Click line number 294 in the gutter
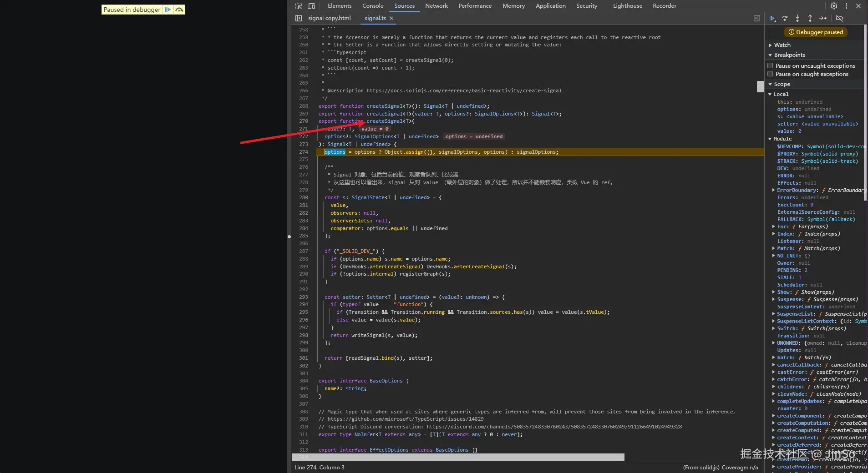The width and height of the screenshot is (868, 473). pos(304,305)
